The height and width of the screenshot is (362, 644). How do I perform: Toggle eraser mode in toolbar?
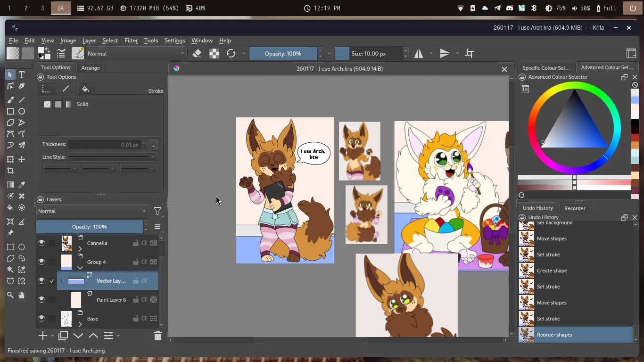point(197,54)
